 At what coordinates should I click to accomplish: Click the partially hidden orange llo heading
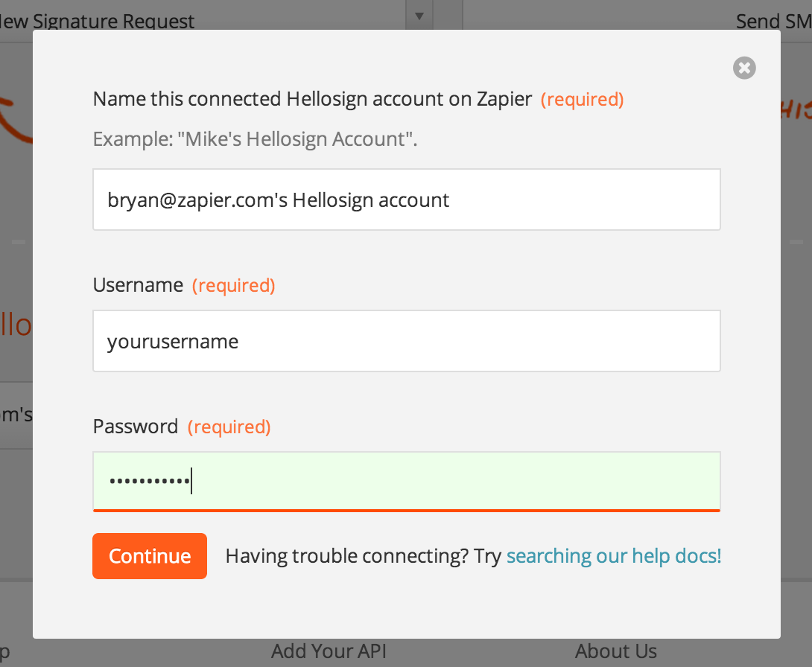[16, 325]
